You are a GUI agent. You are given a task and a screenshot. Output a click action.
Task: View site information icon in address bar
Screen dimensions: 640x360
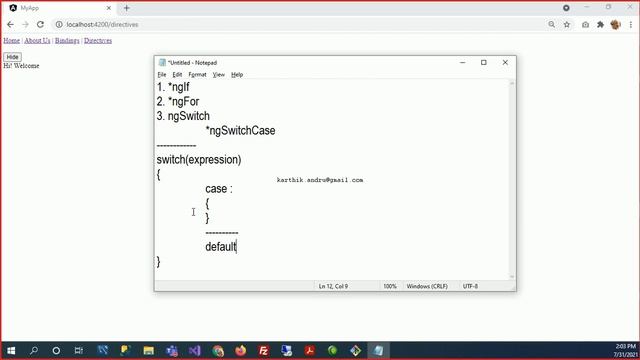(59, 24)
